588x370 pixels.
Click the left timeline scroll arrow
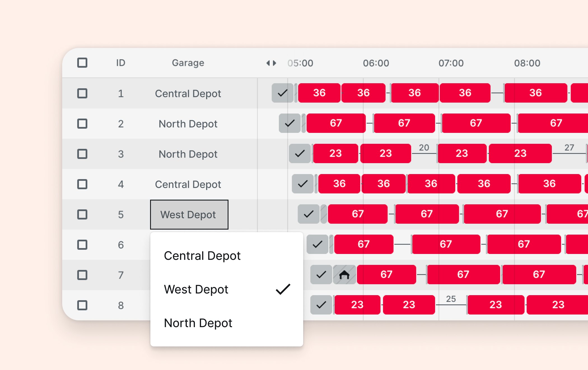tap(268, 63)
